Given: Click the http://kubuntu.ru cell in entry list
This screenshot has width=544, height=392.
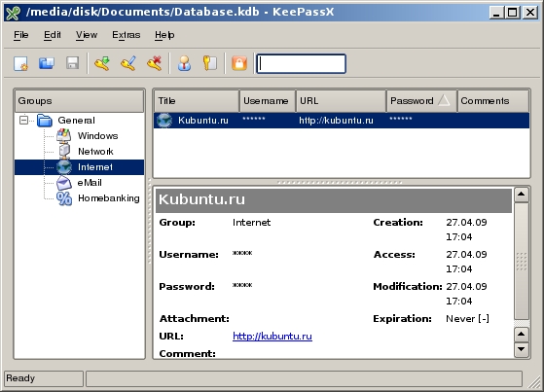Looking at the screenshot, I should (336, 121).
